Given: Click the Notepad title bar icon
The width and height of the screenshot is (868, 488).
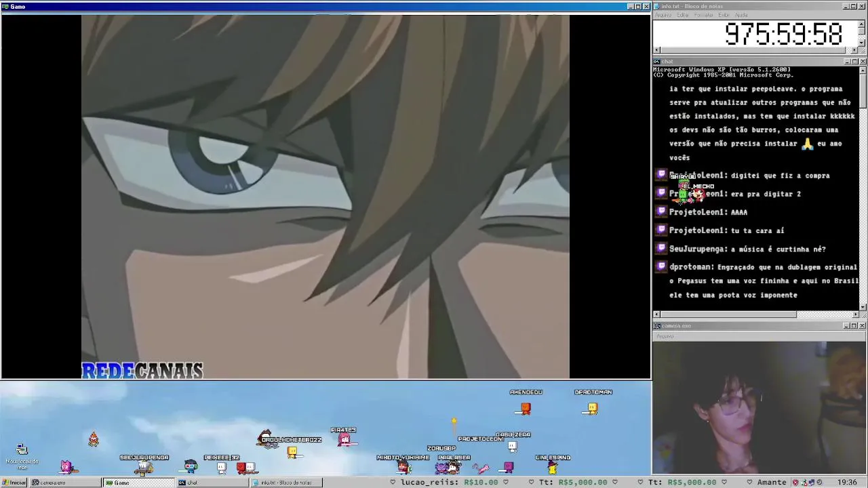Looking at the screenshot, I should coord(657,6).
